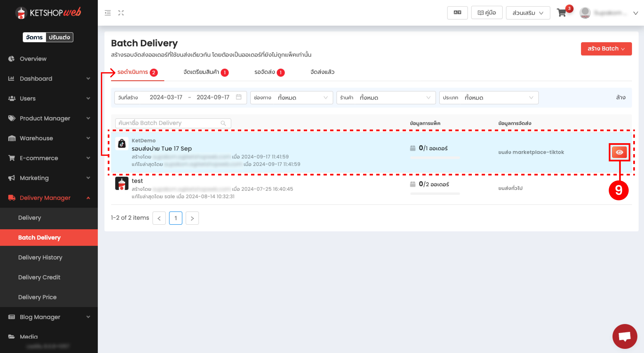This screenshot has width=644, height=353.
Task: Open user profile avatar
Action: [x=585, y=13]
